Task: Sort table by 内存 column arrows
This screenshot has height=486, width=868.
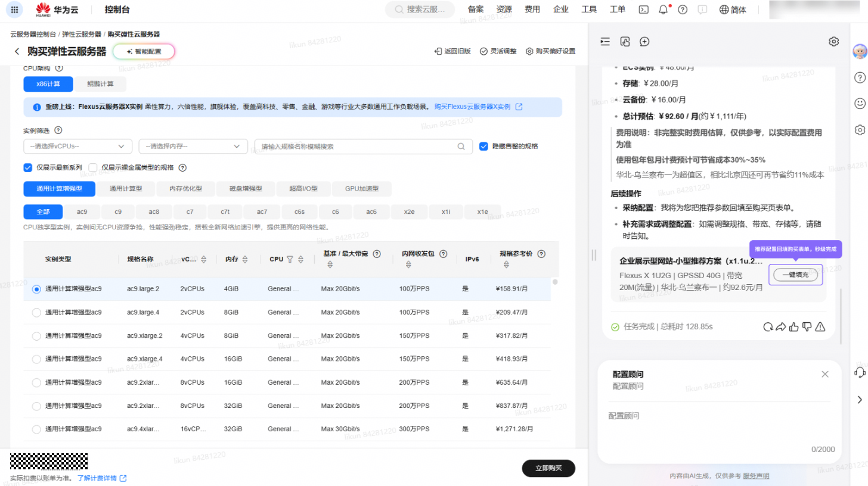Action: pos(246,260)
